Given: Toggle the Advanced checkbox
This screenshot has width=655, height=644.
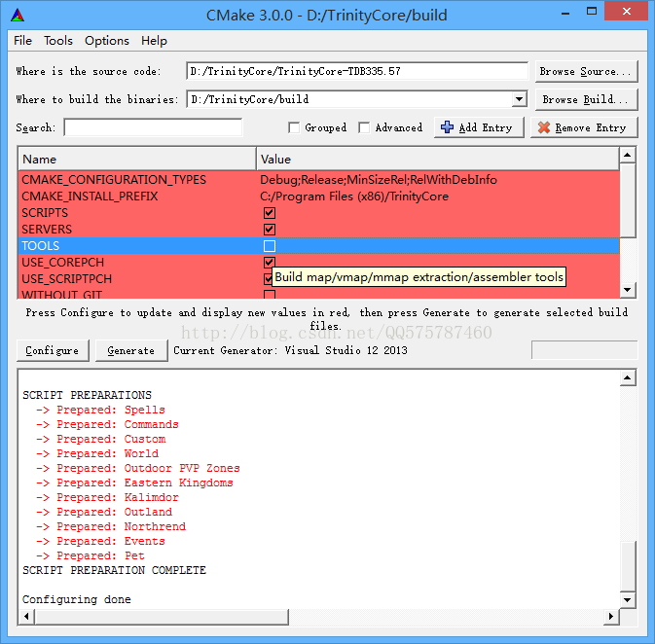Looking at the screenshot, I should (x=364, y=127).
